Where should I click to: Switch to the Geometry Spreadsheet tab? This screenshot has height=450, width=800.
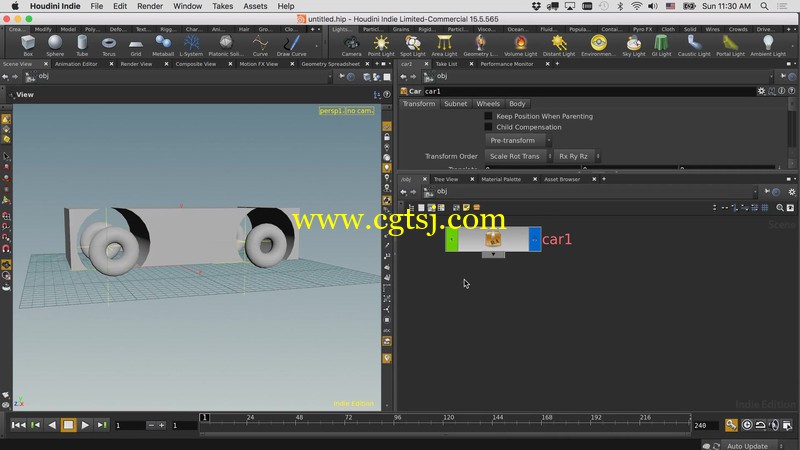pos(330,64)
